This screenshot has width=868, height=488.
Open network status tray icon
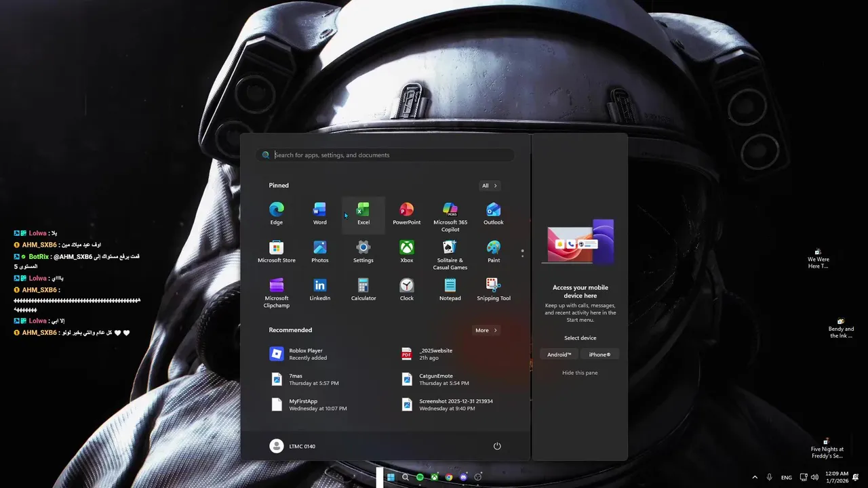point(803,477)
